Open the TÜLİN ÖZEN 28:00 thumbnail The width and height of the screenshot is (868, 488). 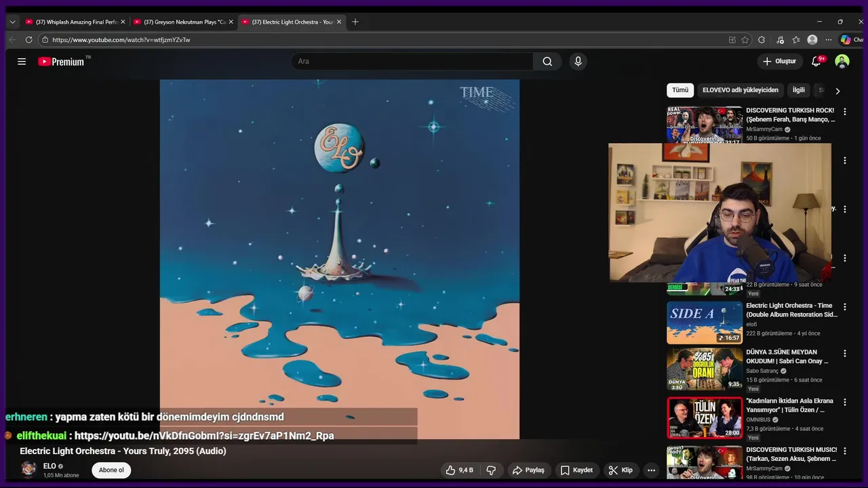tap(705, 418)
